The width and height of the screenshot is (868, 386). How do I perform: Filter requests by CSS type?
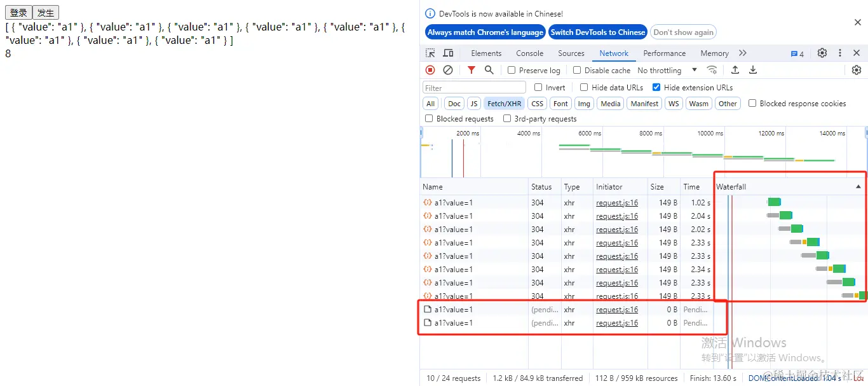point(538,104)
